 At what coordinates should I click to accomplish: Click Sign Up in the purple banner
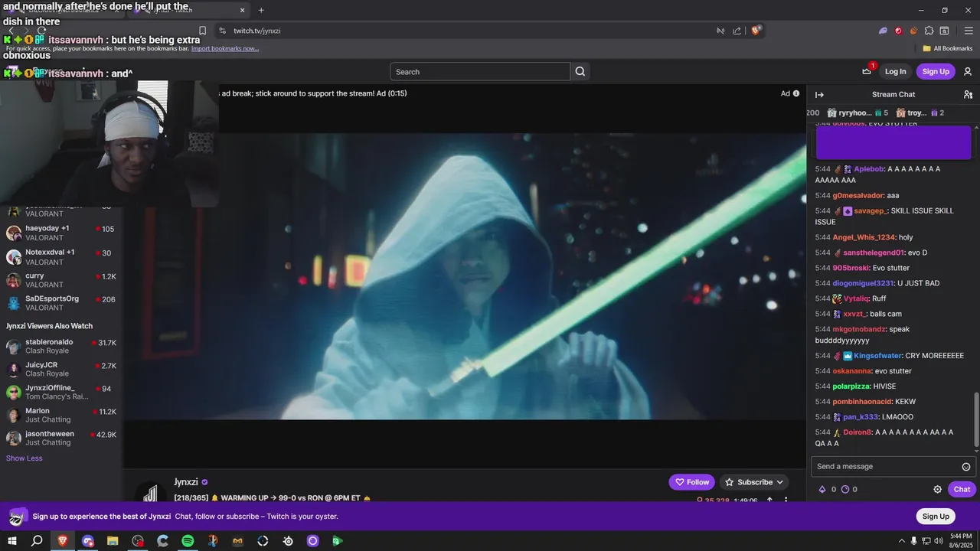tap(936, 516)
